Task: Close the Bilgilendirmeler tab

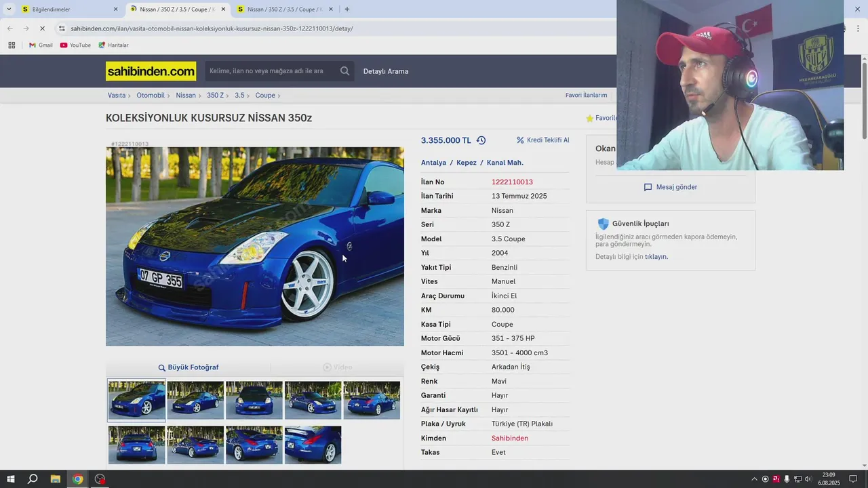Action: pyautogui.click(x=115, y=9)
